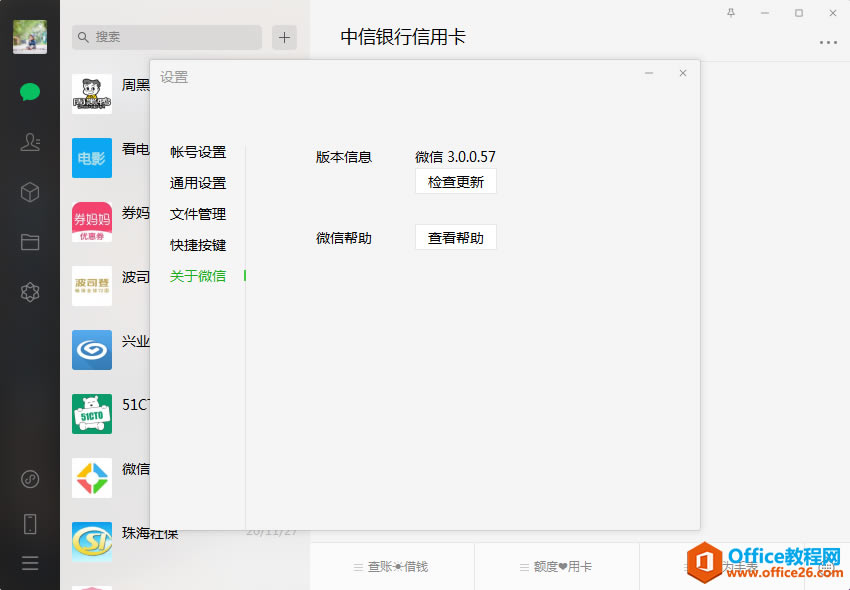The height and width of the screenshot is (590, 850).
Task: Click the 查看帮助 button
Action: 455,238
